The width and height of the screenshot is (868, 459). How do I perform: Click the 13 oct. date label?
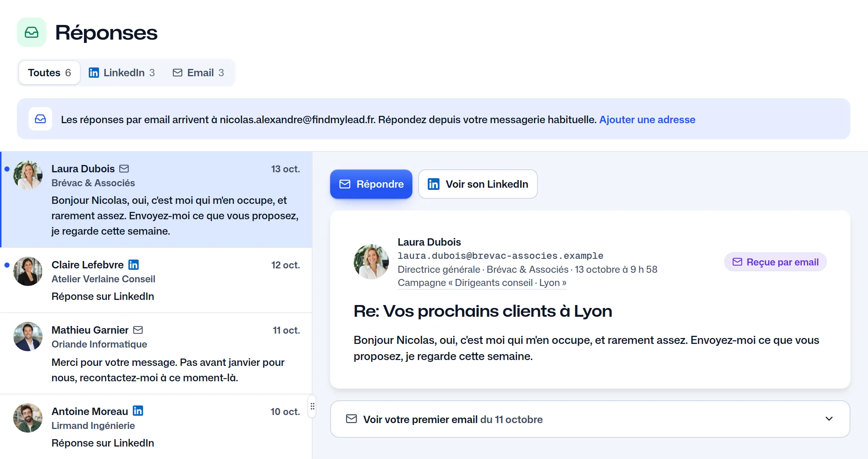pos(285,169)
